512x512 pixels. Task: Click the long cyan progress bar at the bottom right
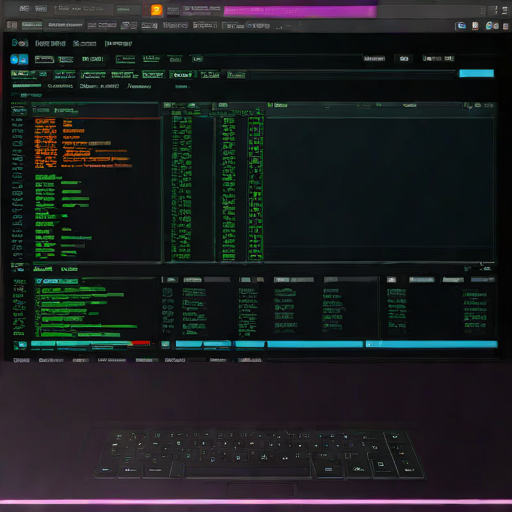click(432, 344)
